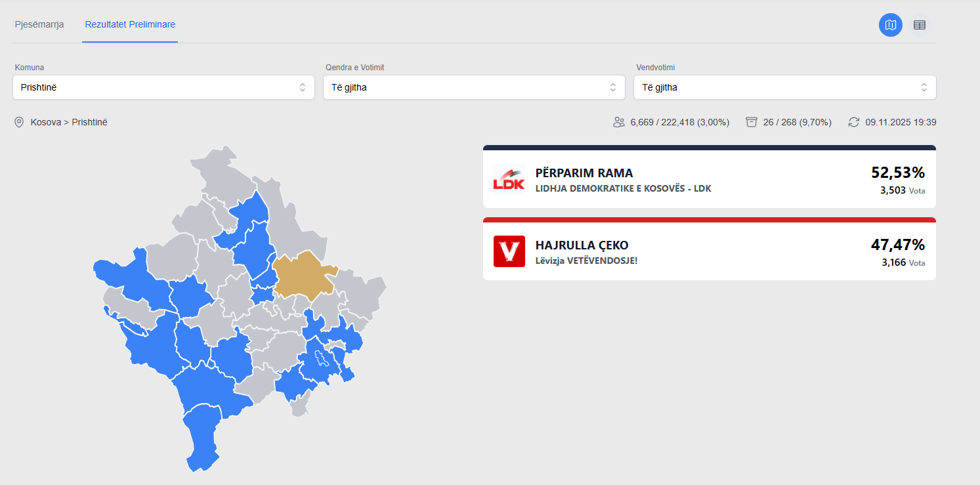Click the ballot box icon
The image size is (980, 485).
[x=752, y=122]
